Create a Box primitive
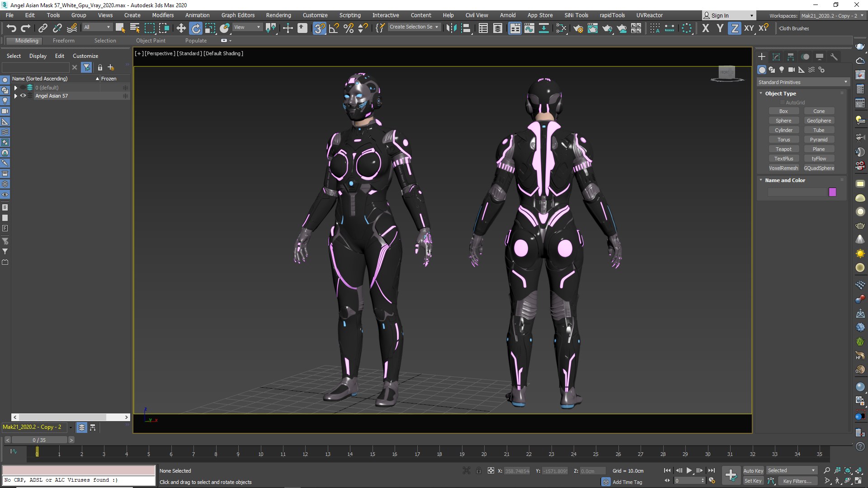The image size is (868, 488). 783,111
